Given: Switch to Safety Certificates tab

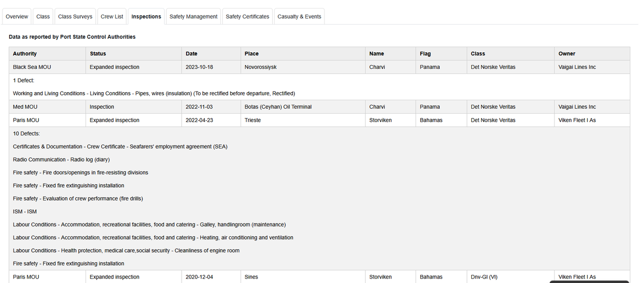Looking at the screenshot, I should (x=248, y=17).
